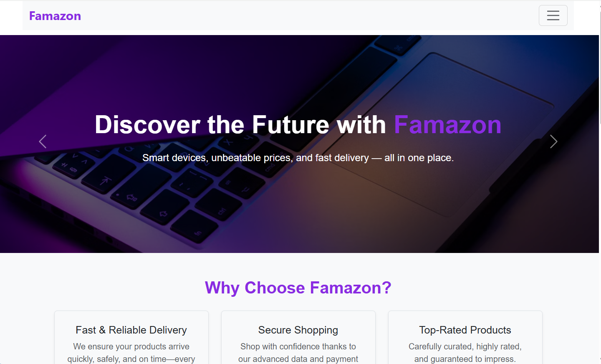Select the Fast & Reliable Delivery card
Screen dimensions: 601x364
(131, 338)
